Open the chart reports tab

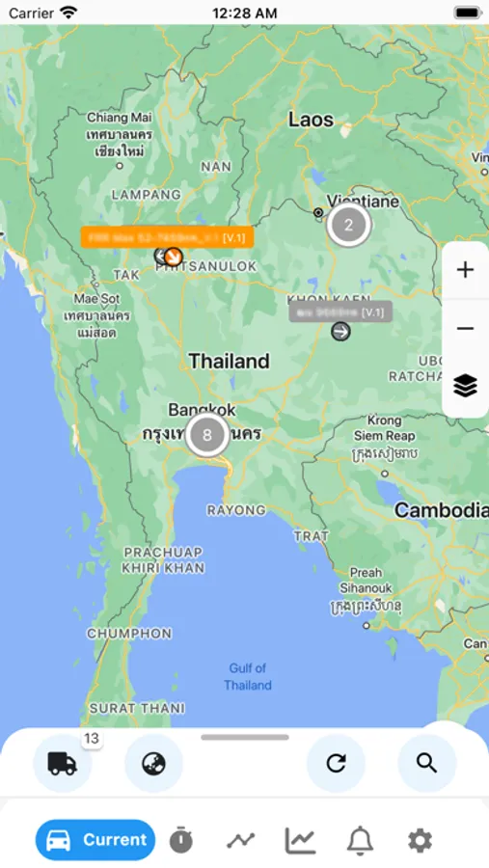[x=300, y=841]
